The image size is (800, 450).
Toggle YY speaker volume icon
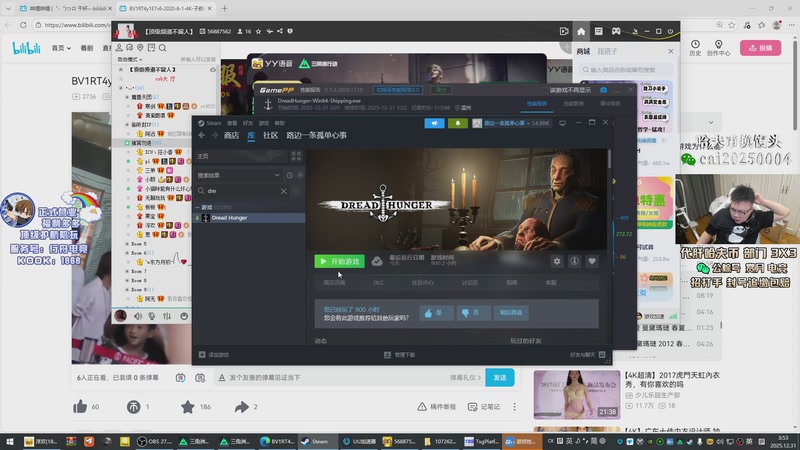138,316
